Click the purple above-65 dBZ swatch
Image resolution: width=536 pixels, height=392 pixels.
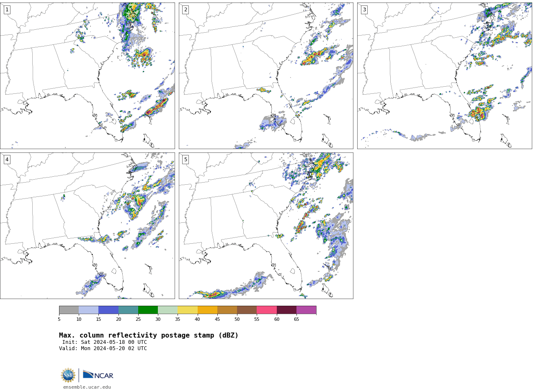tap(306, 310)
